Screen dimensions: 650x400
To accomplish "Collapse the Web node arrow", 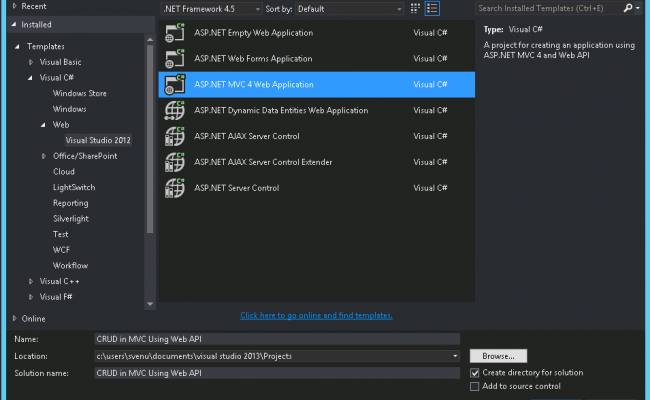I will click(x=43, y=125).
